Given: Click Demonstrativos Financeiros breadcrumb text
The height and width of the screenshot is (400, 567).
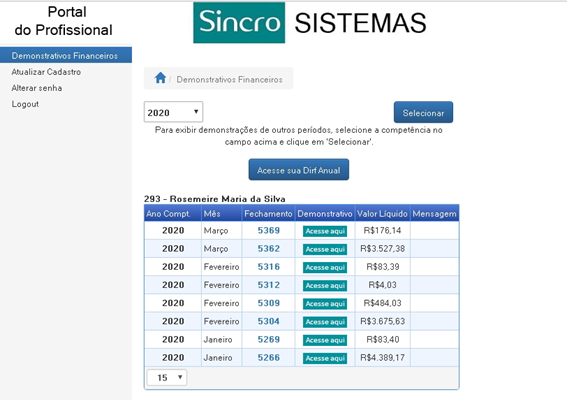Looking at the screenshot, I should pyautogui.click(x=229, y=80).
